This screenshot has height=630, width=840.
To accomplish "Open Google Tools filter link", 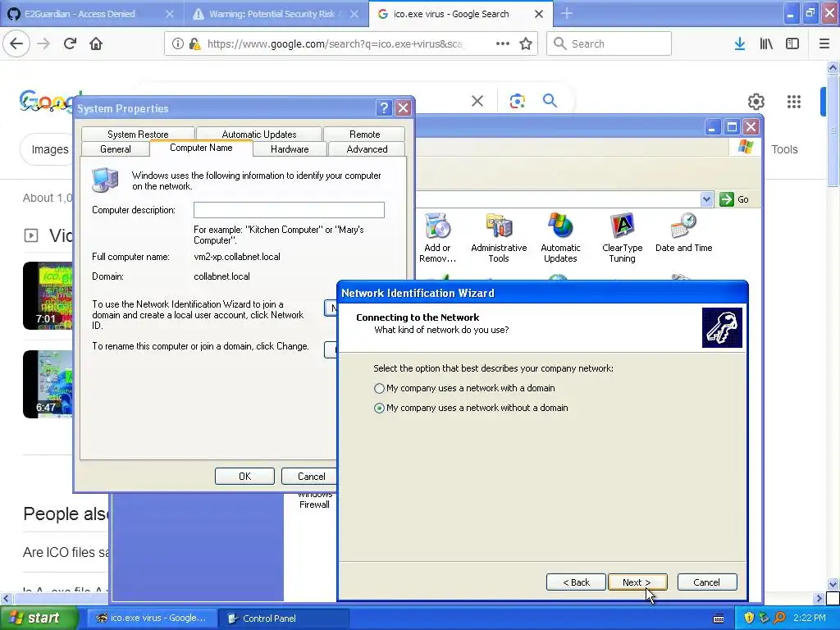I will [784, 149].
